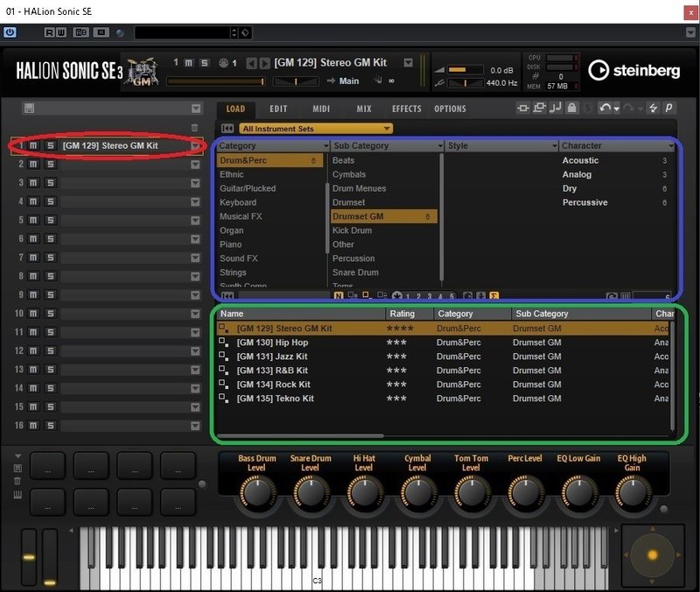700x592 pixels.
Task: Switch to the MIX tab
Action: (x=364, y=109)
